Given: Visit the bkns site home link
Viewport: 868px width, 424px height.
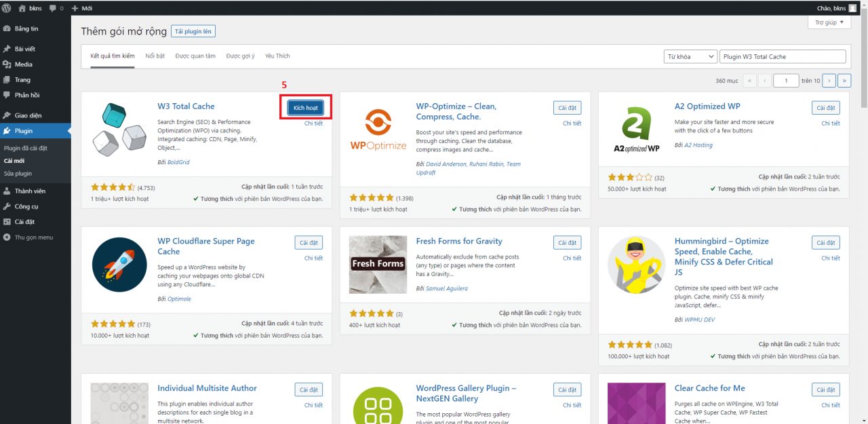Looking at the screenshot, I should click(x=31, y=8).
